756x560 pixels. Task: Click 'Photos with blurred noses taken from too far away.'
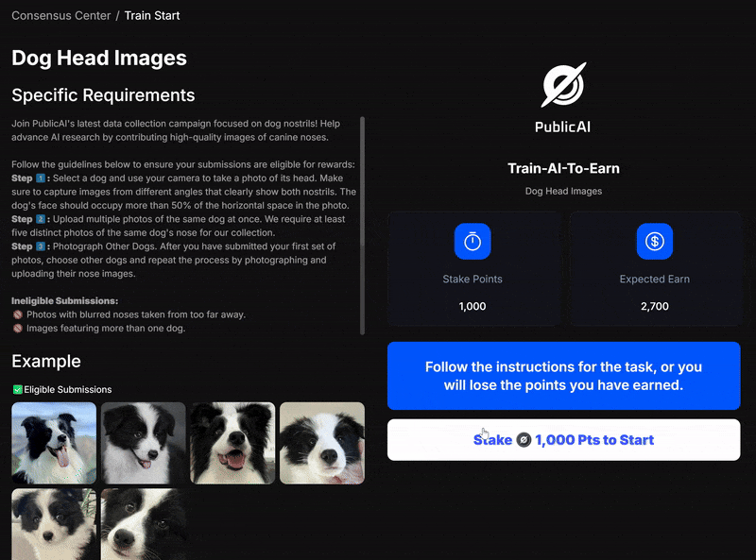pyautogui.click(x=136, y=314)
